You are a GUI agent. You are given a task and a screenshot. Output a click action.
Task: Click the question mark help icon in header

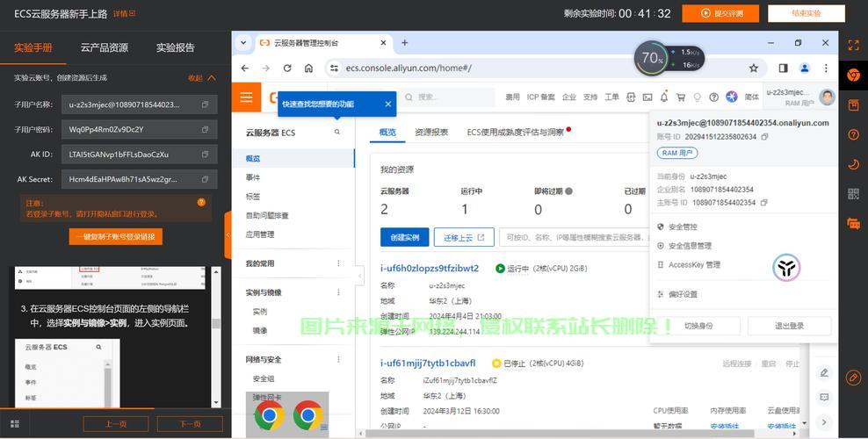(x=714, y=97)
